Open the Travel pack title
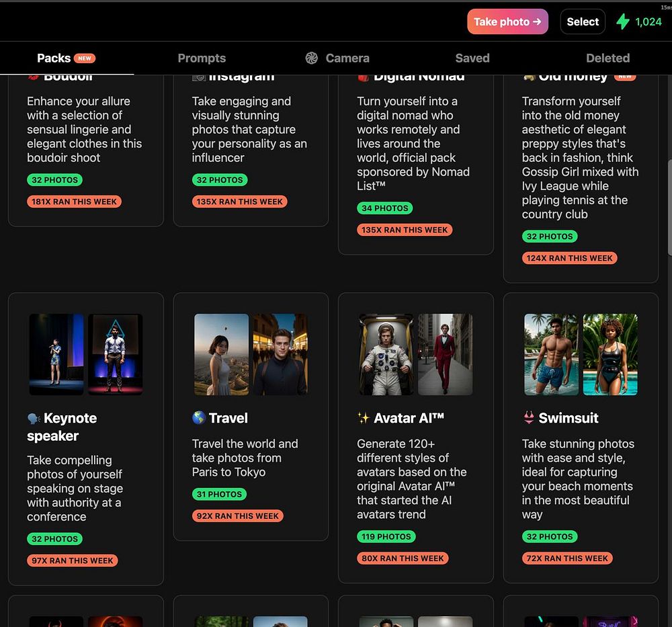Image resolution: width=672 pixels, height=627 pixels. [x=228, y=418]
